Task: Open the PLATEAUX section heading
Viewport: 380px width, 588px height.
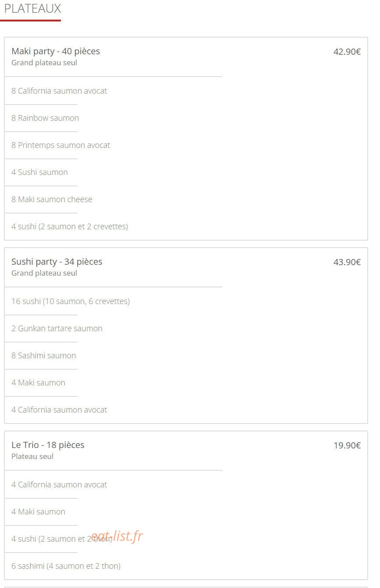Action: click(x=32, y=9)
